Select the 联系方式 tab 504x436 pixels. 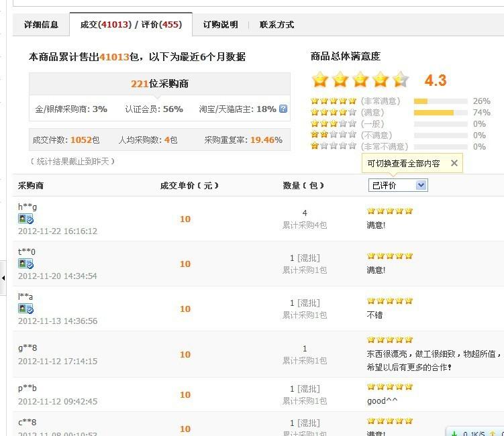point(276,25)
